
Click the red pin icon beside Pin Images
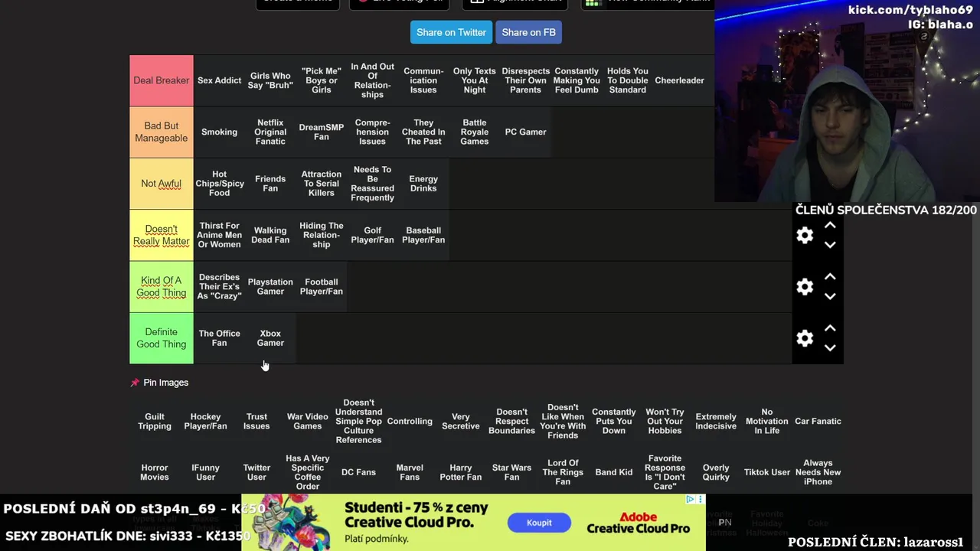135,383
